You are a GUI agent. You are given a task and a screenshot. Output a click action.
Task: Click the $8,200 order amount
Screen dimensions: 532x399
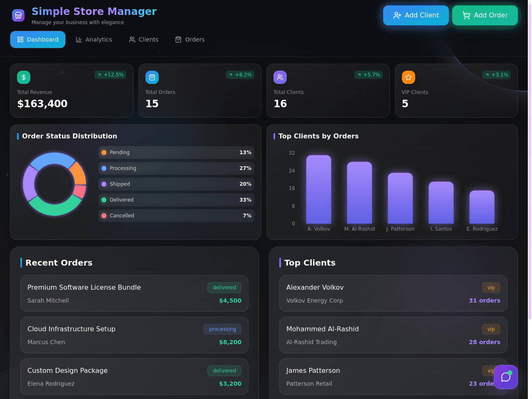[230, 342]
